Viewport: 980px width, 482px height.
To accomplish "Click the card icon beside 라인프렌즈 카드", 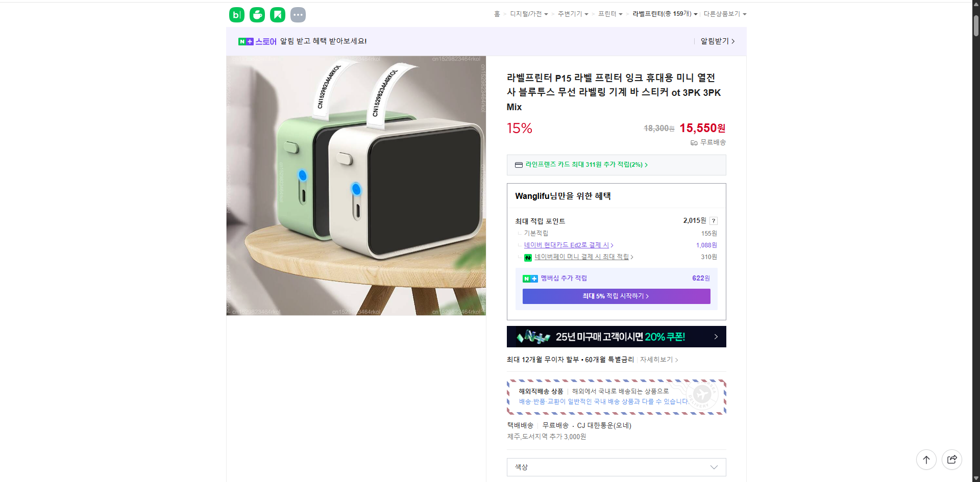I will [x=519, y=165].
